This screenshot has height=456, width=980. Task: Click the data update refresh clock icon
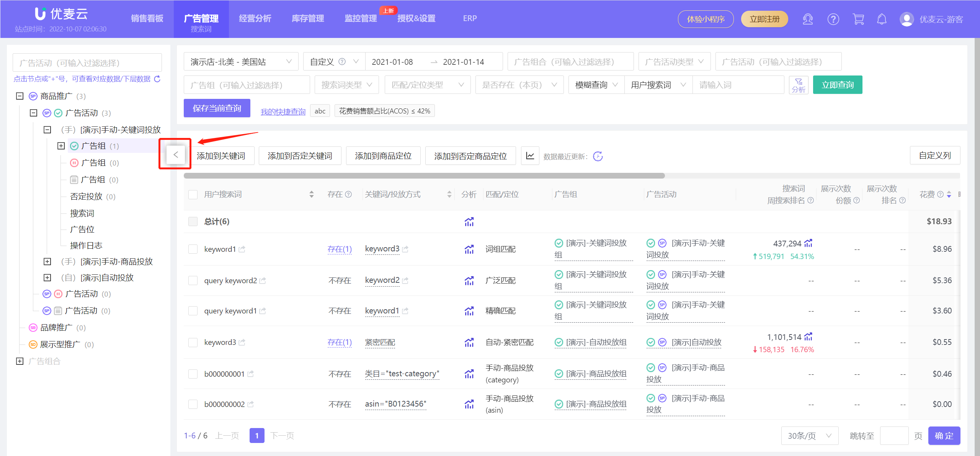(598, 156)
